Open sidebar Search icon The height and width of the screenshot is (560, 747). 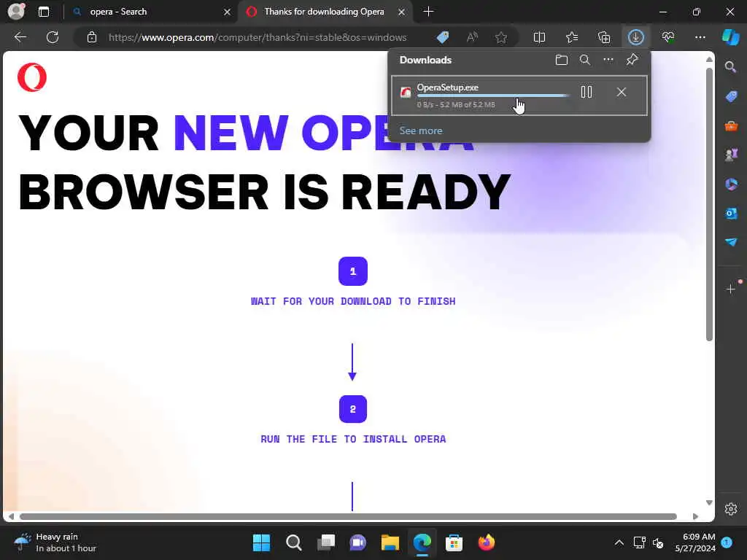(731, 67)
